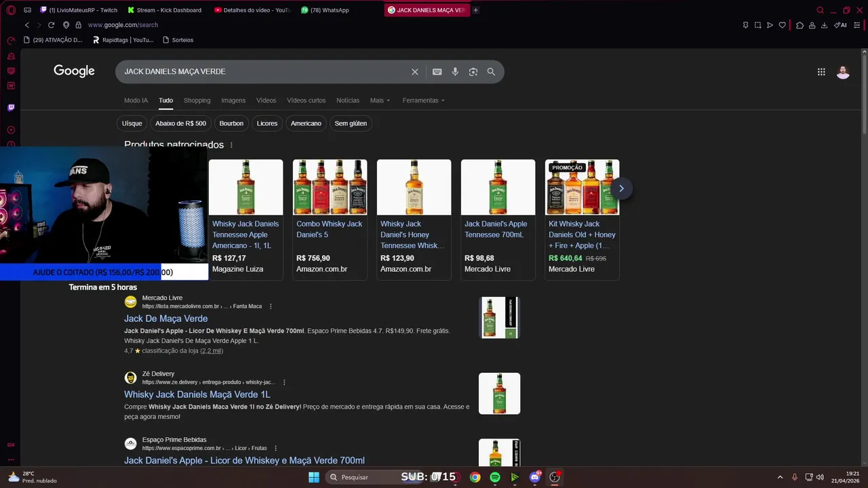Submit search with magnifier icon
This screenshot has width=868, height=488.
[491, 72]
